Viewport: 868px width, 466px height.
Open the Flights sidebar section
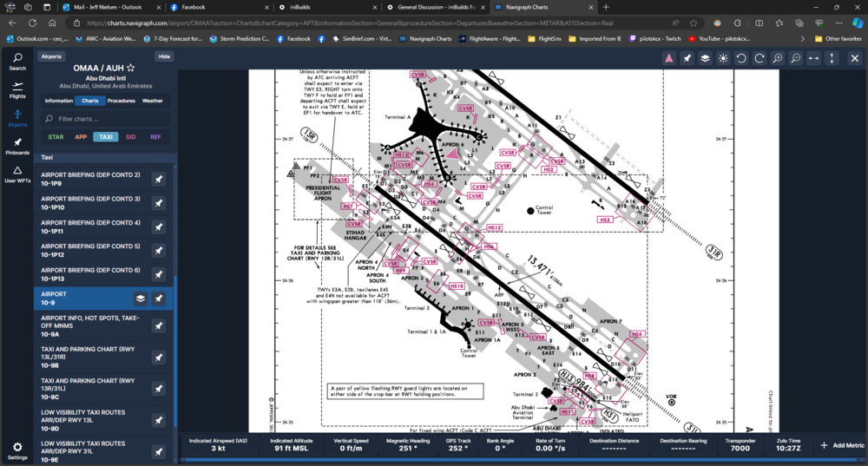(x=17, y=90)
